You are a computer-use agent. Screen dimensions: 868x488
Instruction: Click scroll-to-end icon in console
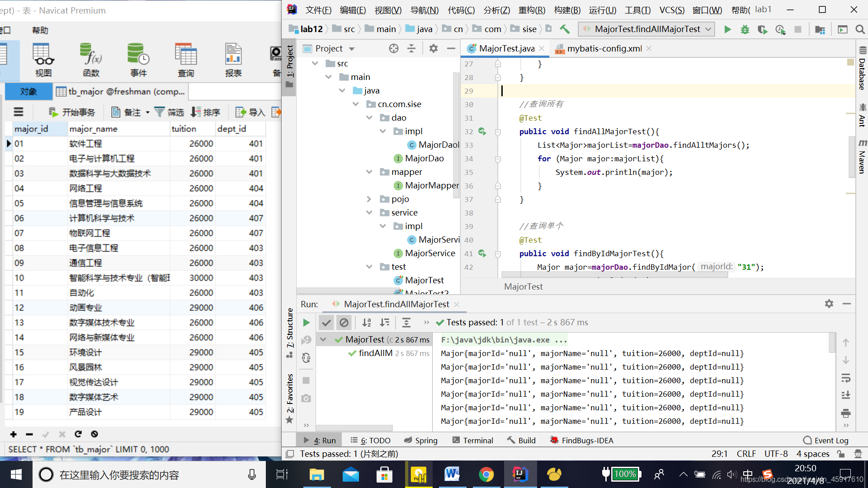(846, 395)
